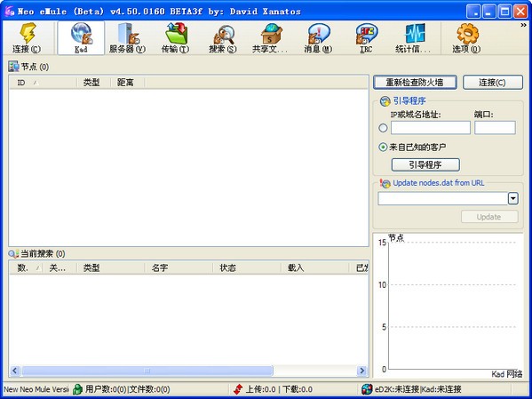This screenshot has width=532, height=399.
Task: Select the IP or domain address radio button
Action: point(383,128)
